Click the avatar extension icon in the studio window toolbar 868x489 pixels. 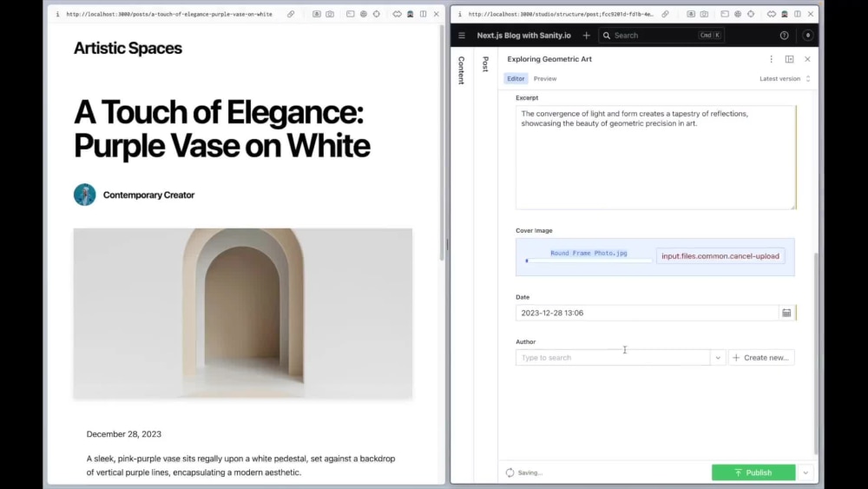point(785,15)
